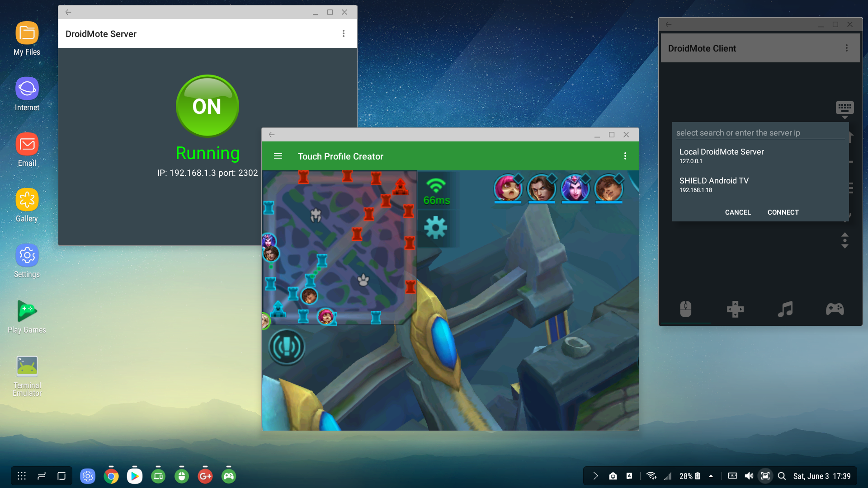Open search from the tray
Screen dimensions: 868x488
pyautogui.click(x=782, y=476)
